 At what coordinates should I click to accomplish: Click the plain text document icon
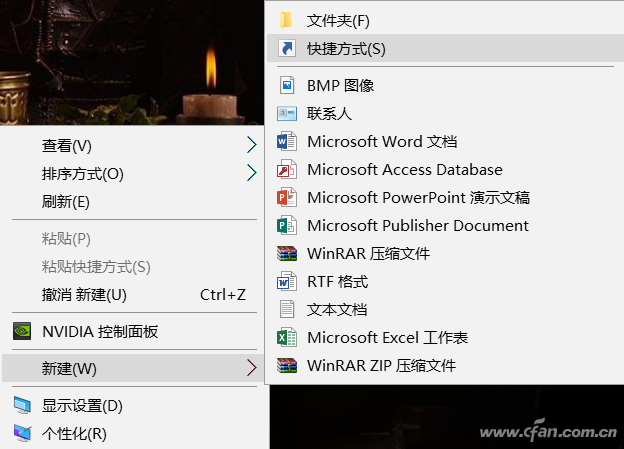(287, 309)
